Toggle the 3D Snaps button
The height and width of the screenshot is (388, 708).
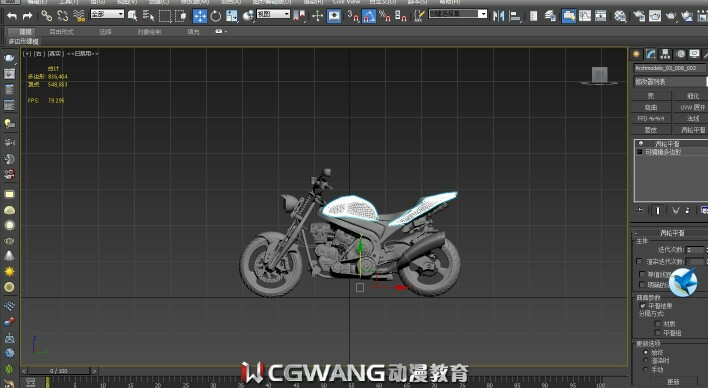(x=353, y=16)
